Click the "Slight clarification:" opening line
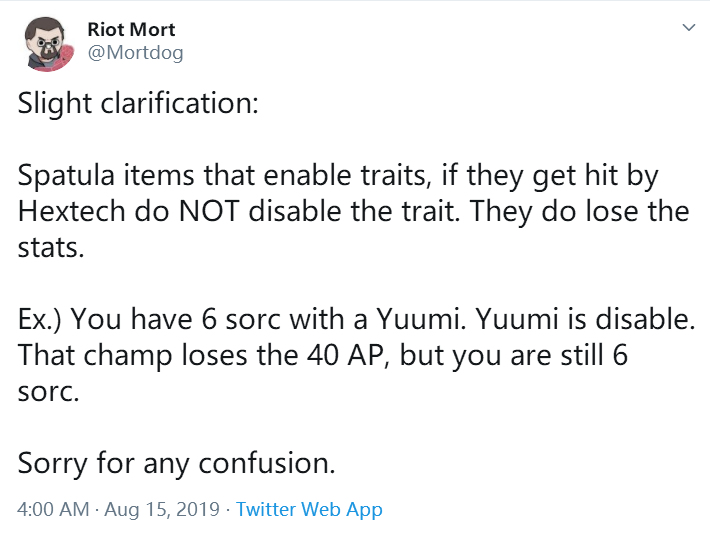The image size is (710, 536). pyautogui.click(x=138, y=103)
